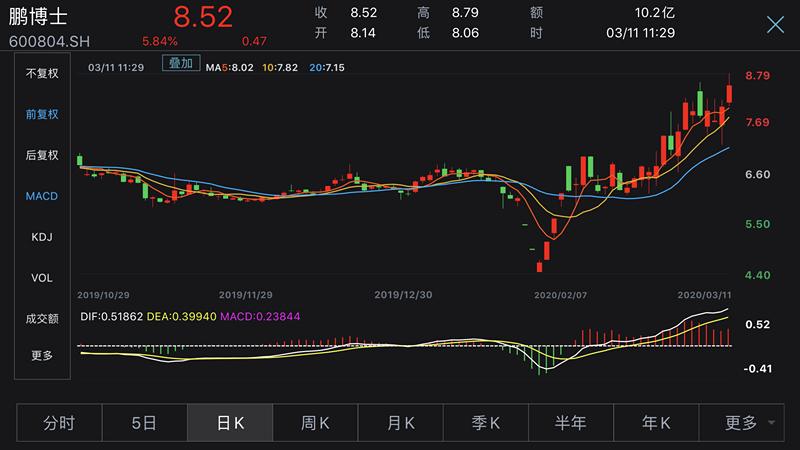Click the low price 8.06
Image resolution: width=800 pixels, height=450 pixels.
pyautogui.click(x=465, y=33)
